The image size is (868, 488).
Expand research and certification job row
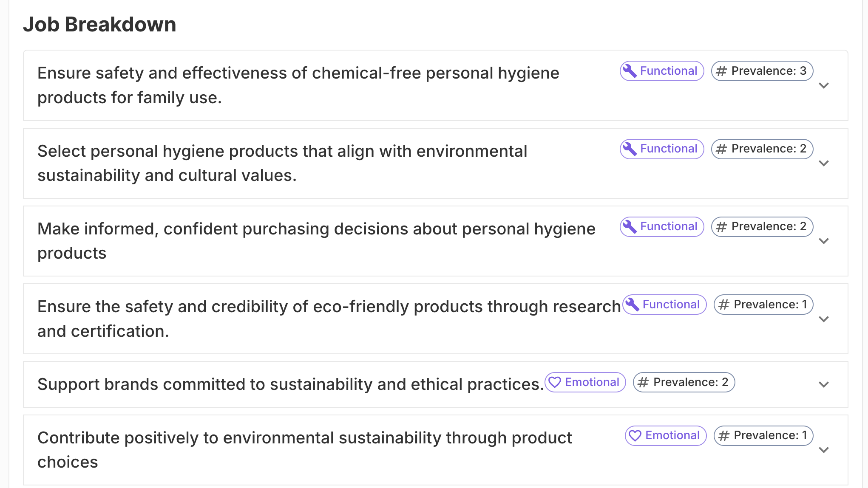(824, 319)
